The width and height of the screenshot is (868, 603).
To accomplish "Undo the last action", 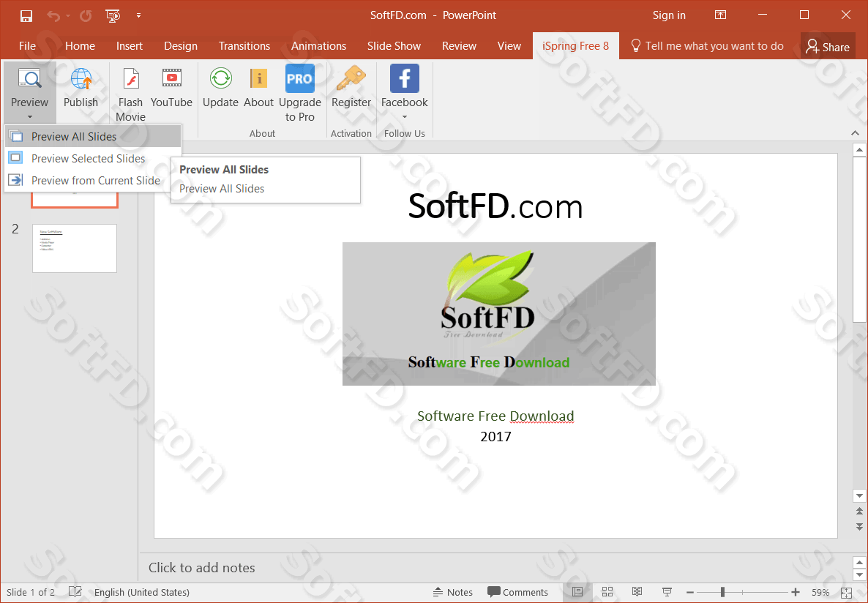I will pos(53,15).
